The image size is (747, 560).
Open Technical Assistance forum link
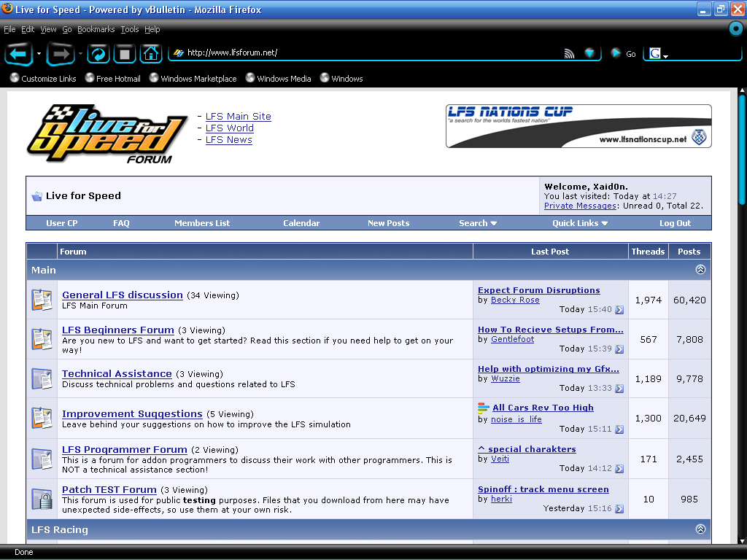click(x=117, y=374)
